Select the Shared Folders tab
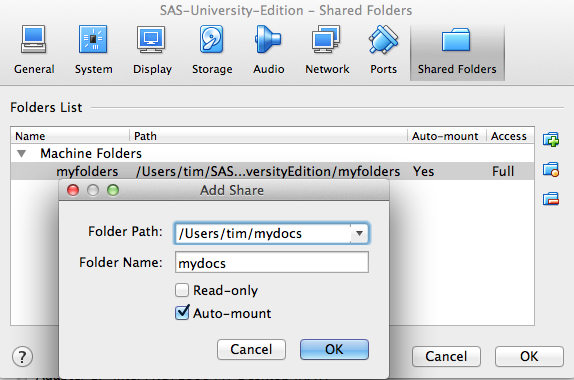This screenshot has height=380, width=574. (457, 52)
